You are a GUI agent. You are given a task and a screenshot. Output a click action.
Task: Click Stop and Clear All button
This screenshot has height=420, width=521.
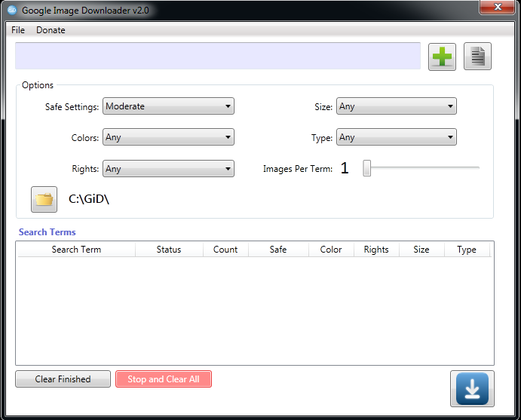tap(164, 379)
